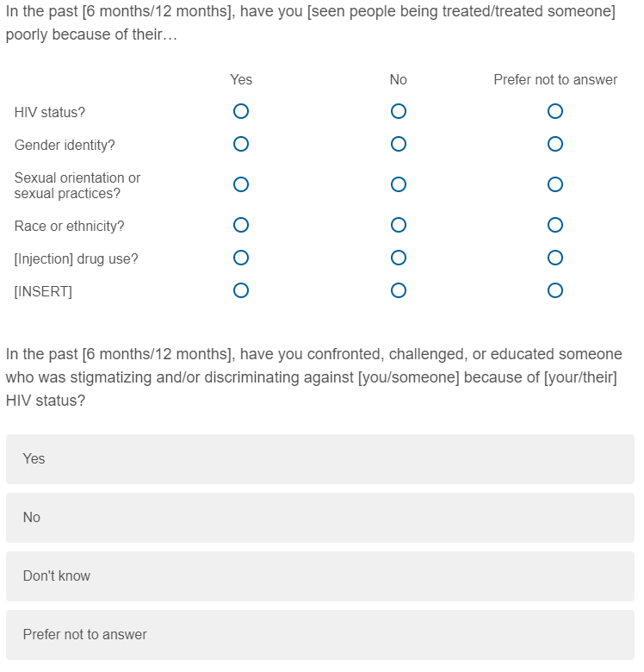Choose Prefer not to answer for INSERT row
Viewport: 644px width, 672px height.
click(x=555, y=290)
